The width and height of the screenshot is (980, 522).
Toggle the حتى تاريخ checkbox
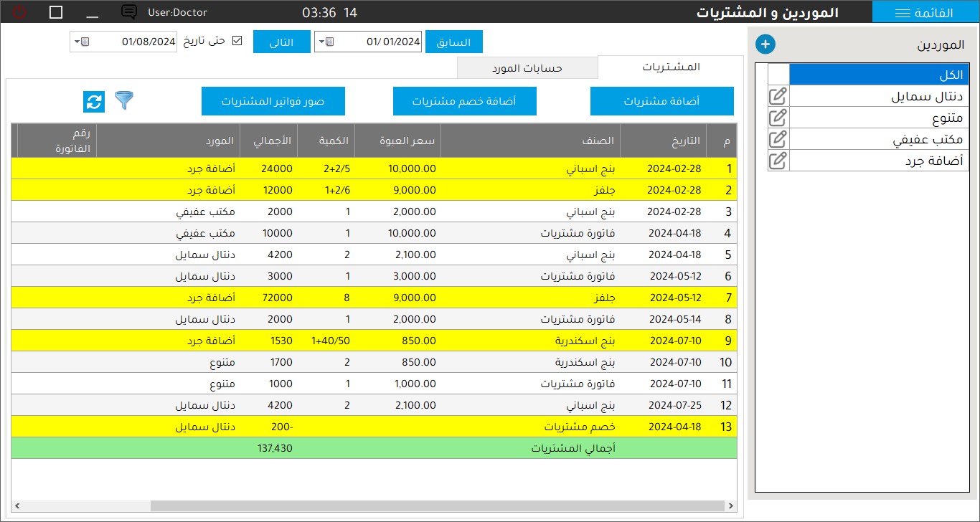coord(237,41)
